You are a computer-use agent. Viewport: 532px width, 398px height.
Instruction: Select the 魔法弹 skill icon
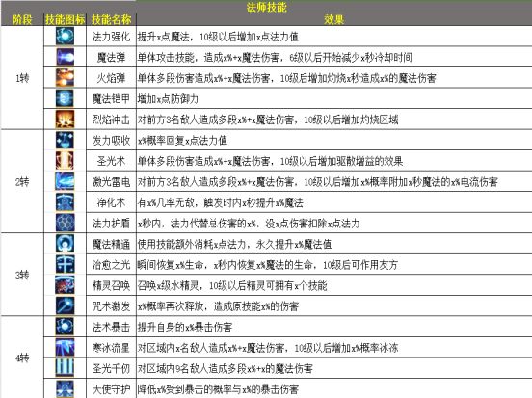coord(65,57)
